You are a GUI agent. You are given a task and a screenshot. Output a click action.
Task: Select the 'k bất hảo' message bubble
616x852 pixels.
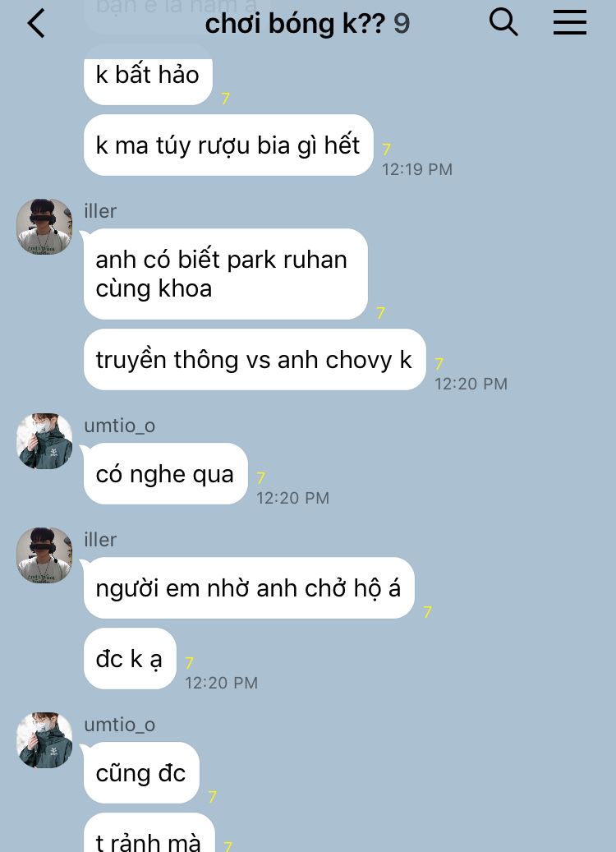[148, 75]
